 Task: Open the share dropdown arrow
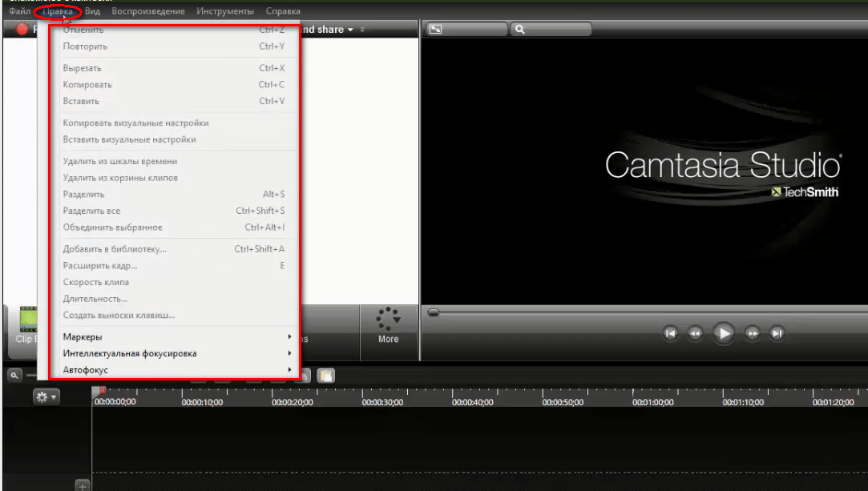pyautogui.click(x=350, y=30)
